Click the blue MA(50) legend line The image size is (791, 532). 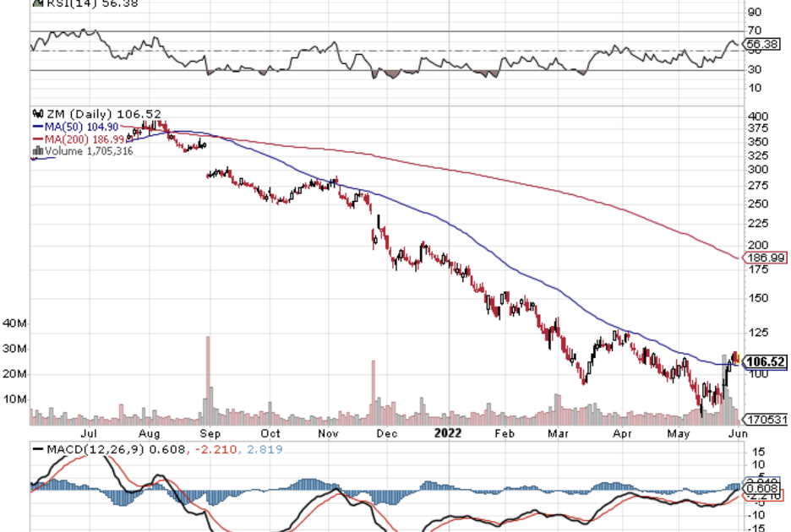click(38, 127)
